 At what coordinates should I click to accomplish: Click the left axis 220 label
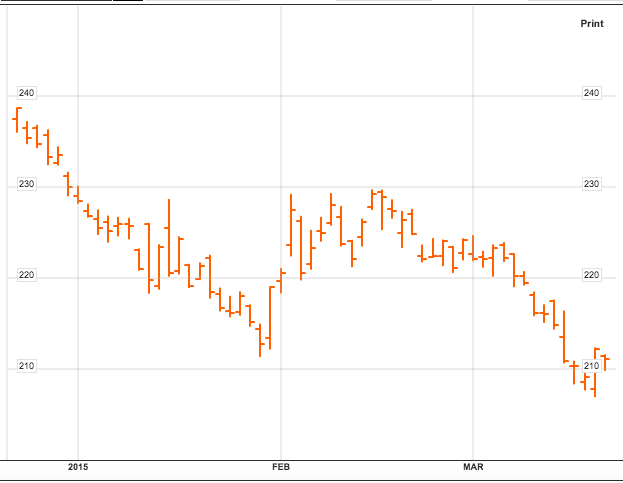tap(27, 276)
